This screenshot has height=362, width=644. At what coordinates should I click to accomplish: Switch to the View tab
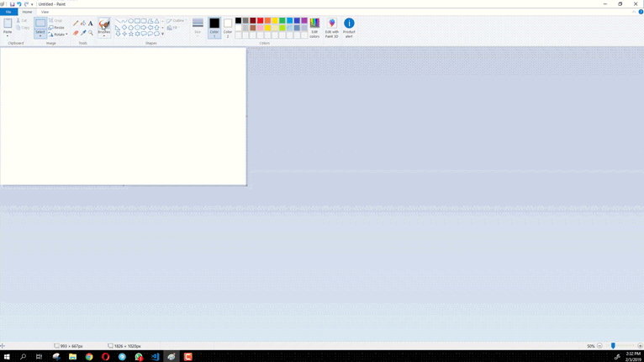click(45, 12)
